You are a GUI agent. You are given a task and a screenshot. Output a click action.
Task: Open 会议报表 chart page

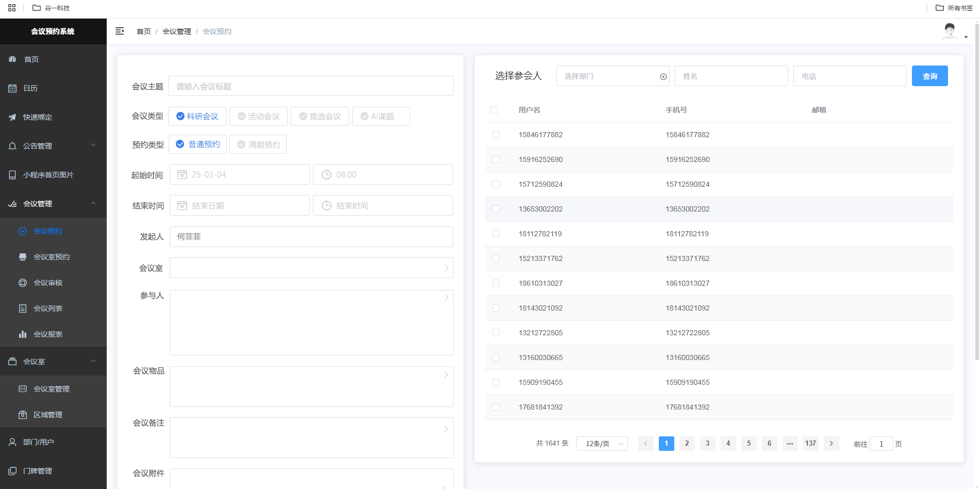[48, 334]
